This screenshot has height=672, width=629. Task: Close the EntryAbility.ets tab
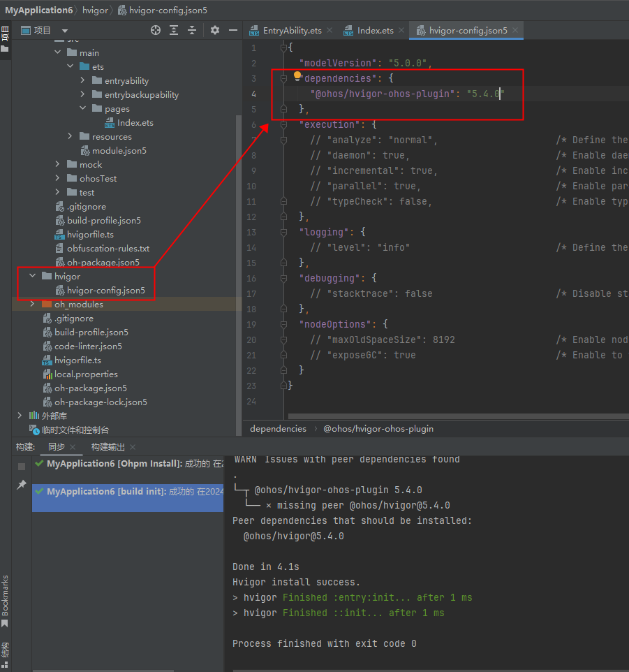[329, 30]
